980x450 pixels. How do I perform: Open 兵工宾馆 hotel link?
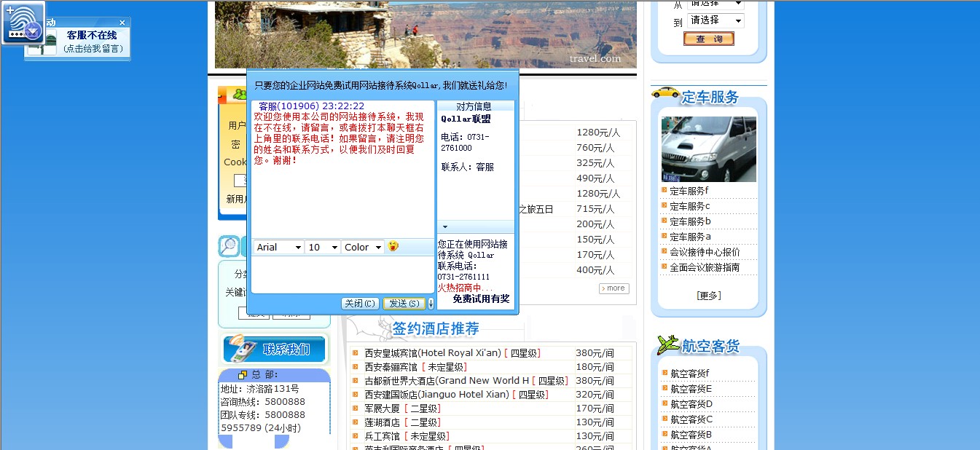click(x=382, y=436)
